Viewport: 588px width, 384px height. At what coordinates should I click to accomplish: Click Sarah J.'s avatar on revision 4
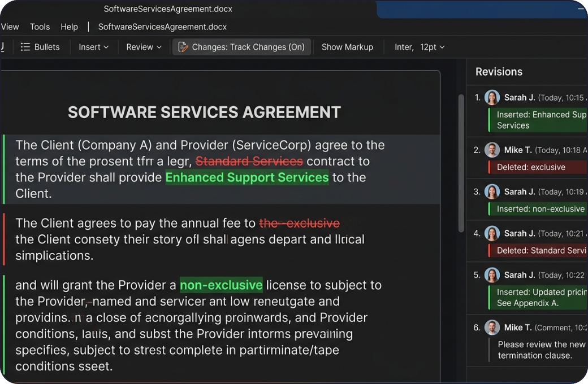(x=492, y=233)
